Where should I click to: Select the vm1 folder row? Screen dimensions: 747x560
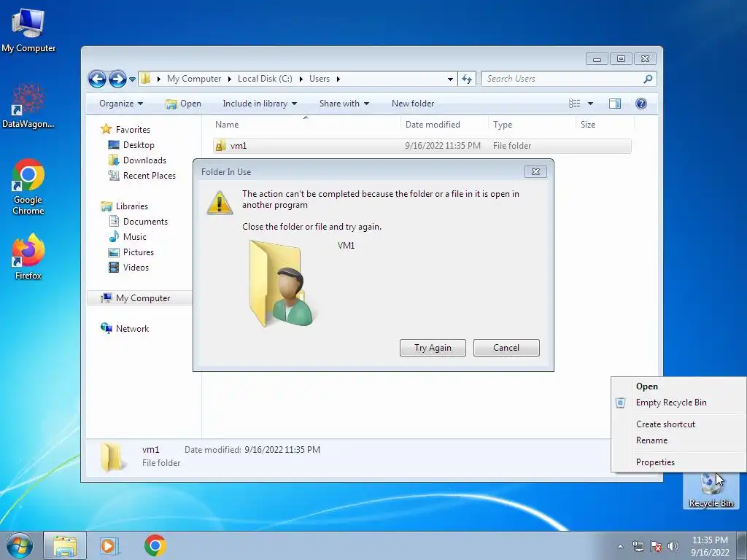coord(422,146)
